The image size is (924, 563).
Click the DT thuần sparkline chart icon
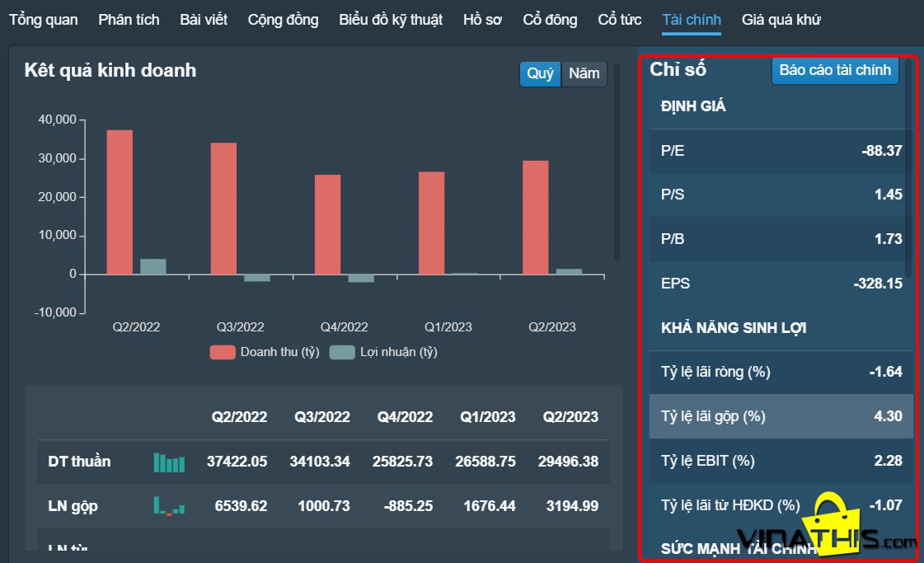coord(169,462)
